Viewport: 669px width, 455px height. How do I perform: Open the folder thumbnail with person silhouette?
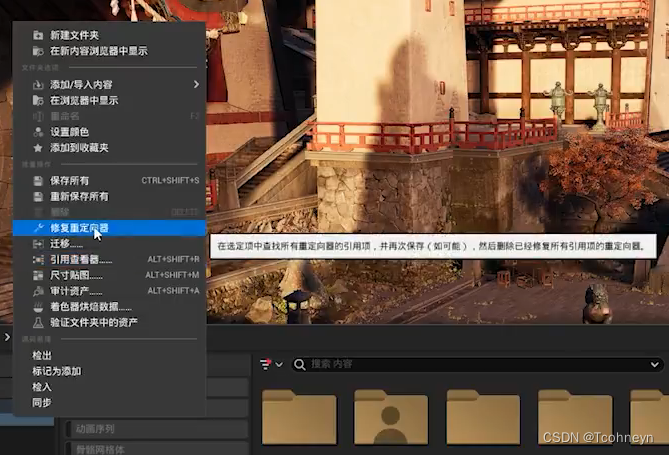[391, 417]
